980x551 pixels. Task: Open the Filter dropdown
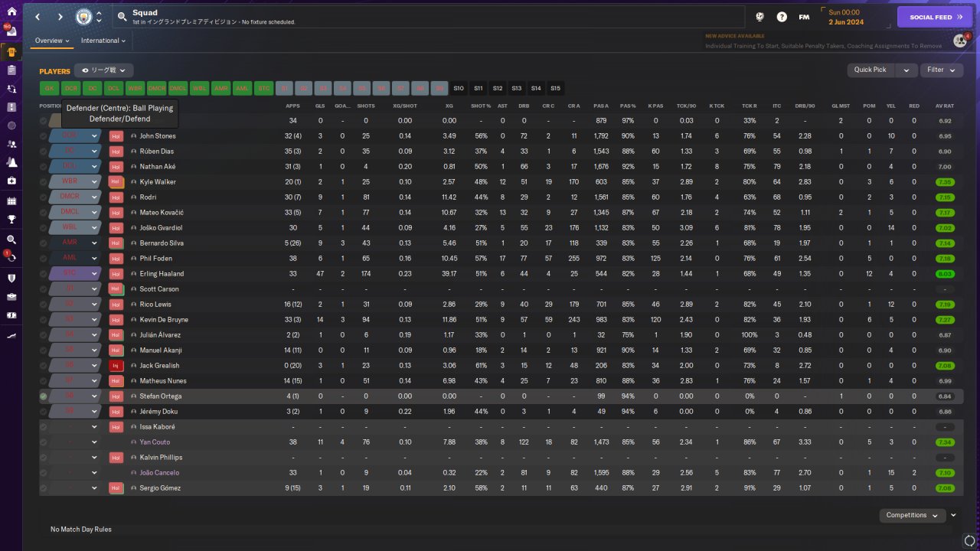pyautogui.click(x=942, y=70)
